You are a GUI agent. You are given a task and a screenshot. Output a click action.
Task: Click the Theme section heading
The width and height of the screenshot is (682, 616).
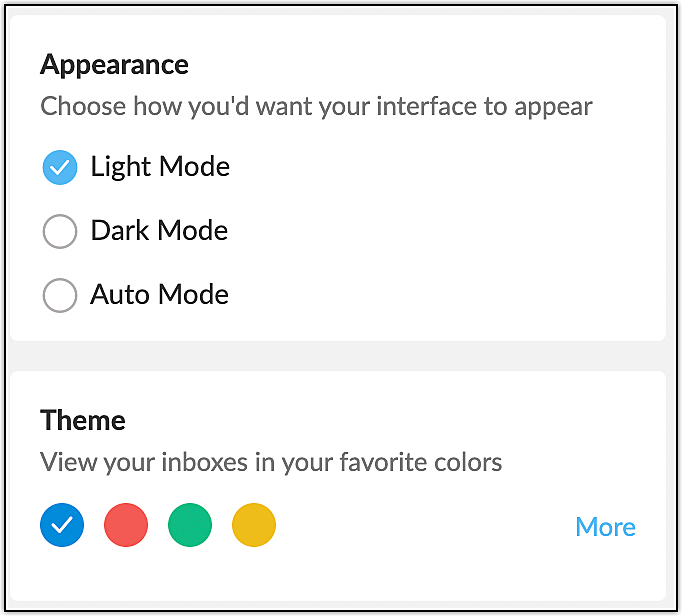pyautogui.click(x=83, y=420)
